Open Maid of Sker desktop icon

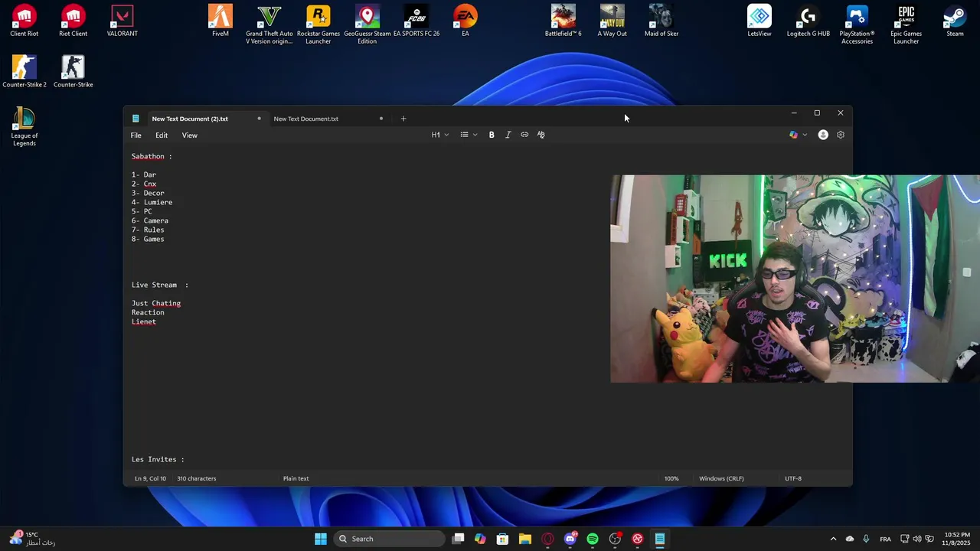tap(661, 21)
